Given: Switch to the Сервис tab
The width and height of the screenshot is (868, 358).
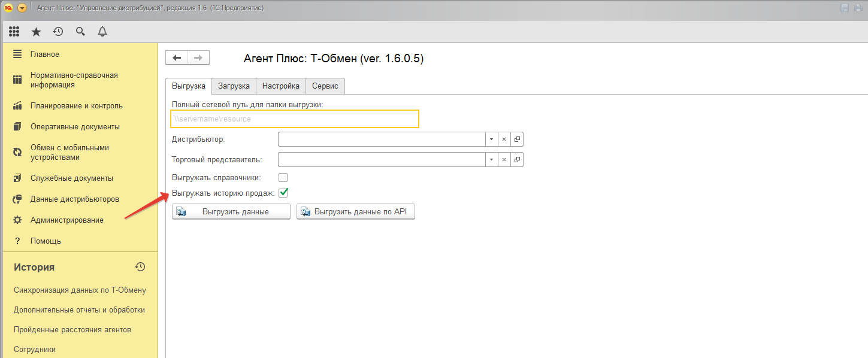Looking at the screenshot, I should (325, 86).
